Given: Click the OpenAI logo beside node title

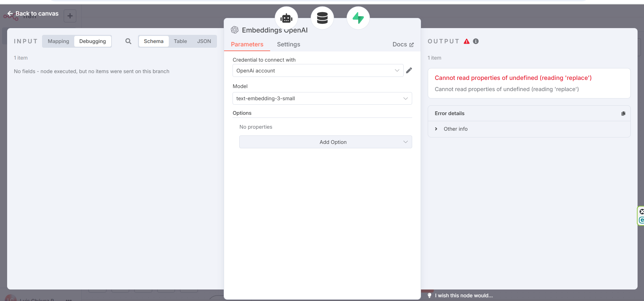Looking at the screenshot, I should (235, 30).
